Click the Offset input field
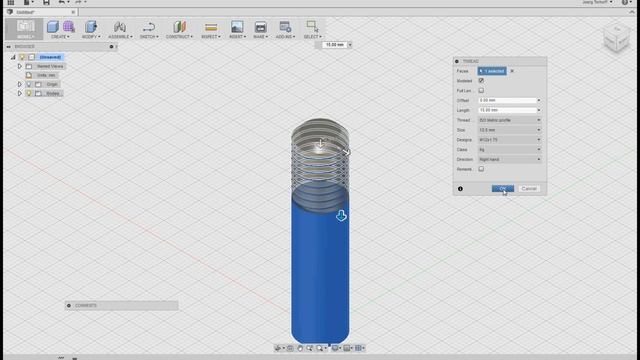Viewport: 640px width, 360px height. pyautogui.click(x=507, y=100)
